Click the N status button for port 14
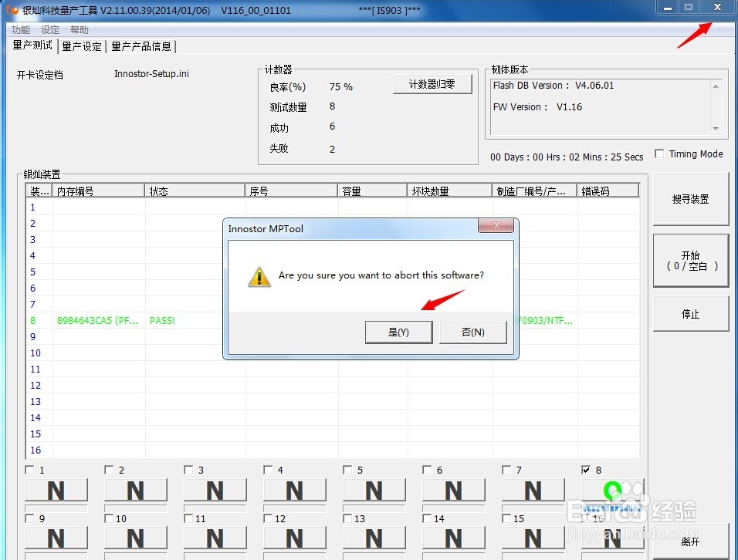Screen dimensions: 738x560 [454, 538]
